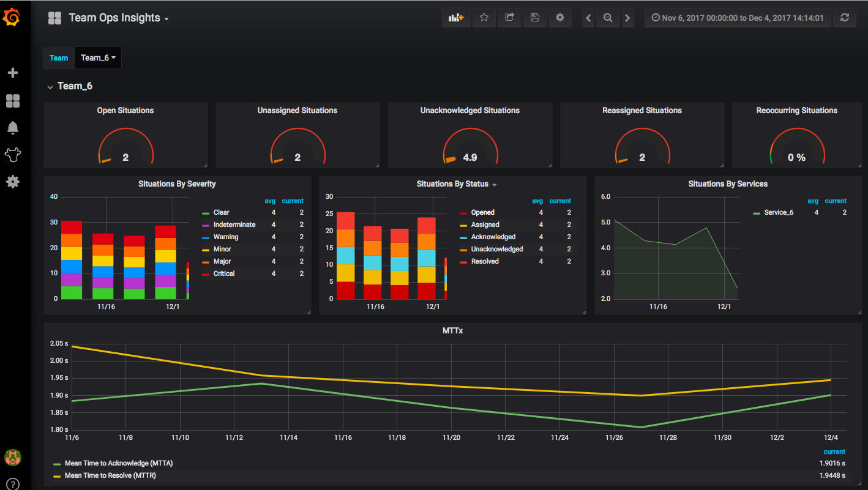Collapse the Team_6 row
The height and width of the screenshot is (490, 868).
tap(70, 86)
